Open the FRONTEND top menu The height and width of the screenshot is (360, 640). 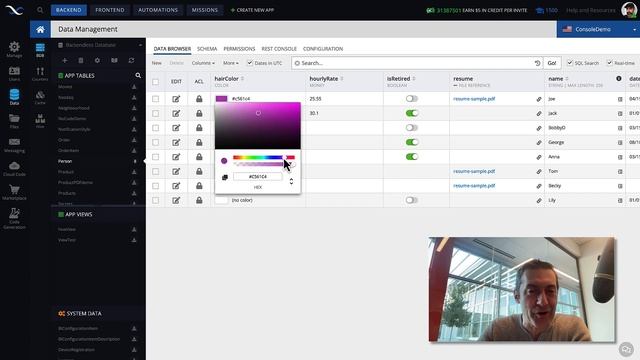coord(110,10)
